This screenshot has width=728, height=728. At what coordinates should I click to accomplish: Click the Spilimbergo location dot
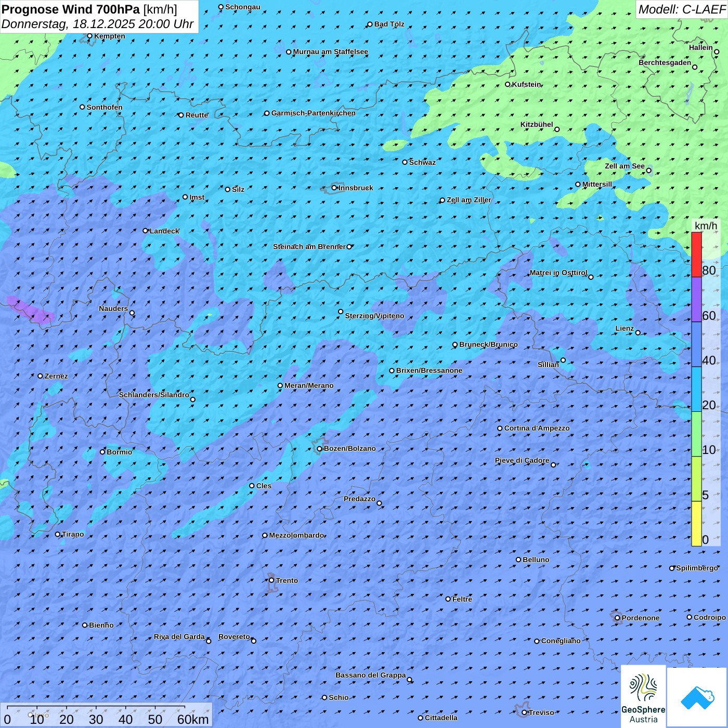[x=672, y=568]
